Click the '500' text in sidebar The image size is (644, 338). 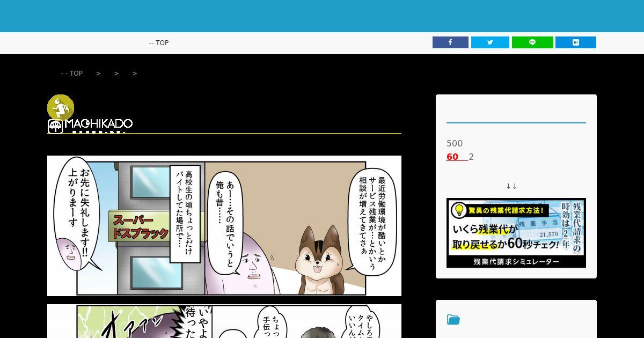(455, 144)
